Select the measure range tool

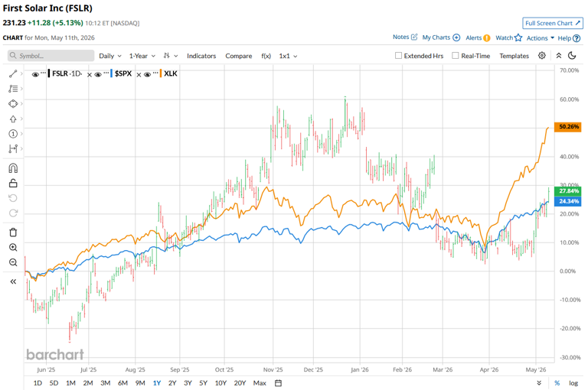point(13,148)
